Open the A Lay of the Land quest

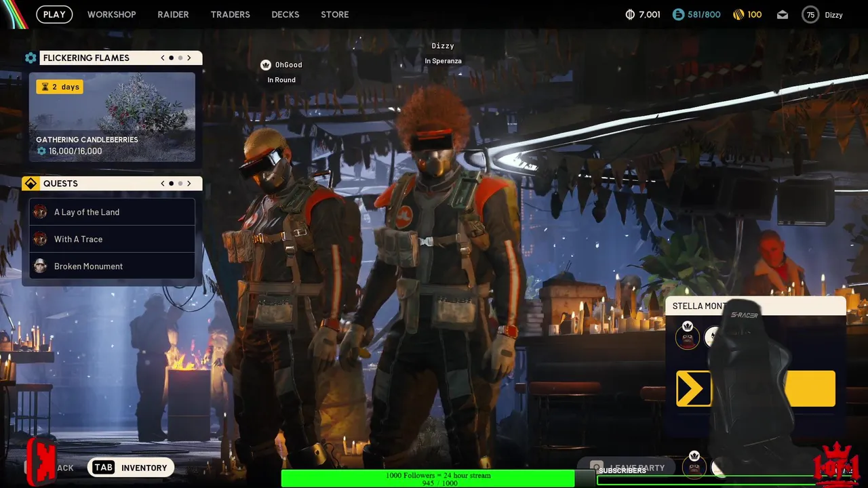pyautogui.click(x=112, y=212)
